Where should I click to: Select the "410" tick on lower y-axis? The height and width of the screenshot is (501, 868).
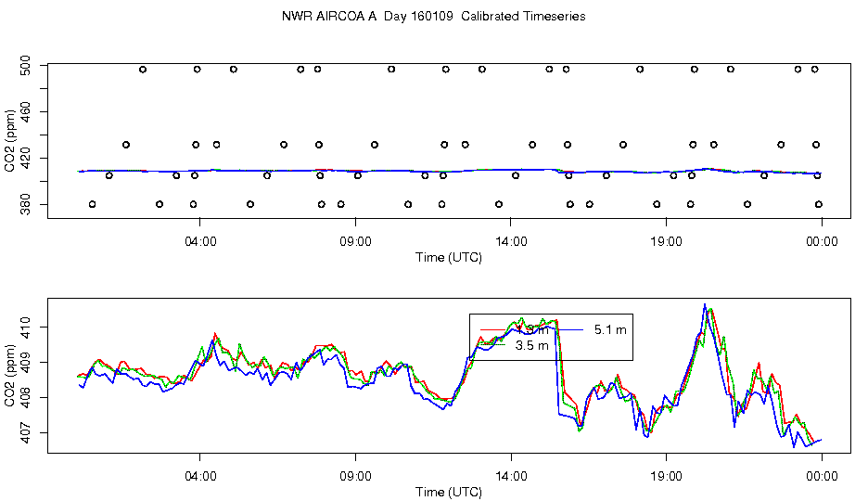(x=25, y=328)
